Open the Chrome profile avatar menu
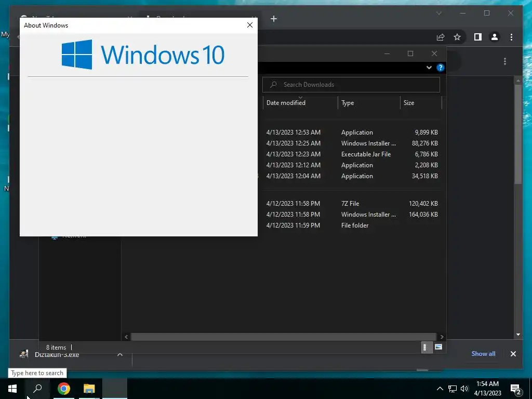The width and height of the screenshot is (532, 399). [x=495, y=37]
